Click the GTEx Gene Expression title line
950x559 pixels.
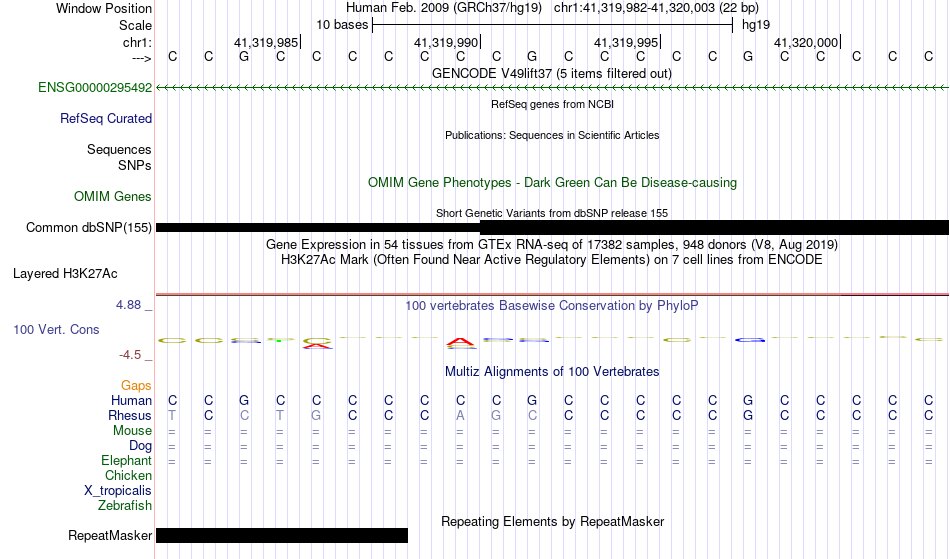(x=552, y=245)
